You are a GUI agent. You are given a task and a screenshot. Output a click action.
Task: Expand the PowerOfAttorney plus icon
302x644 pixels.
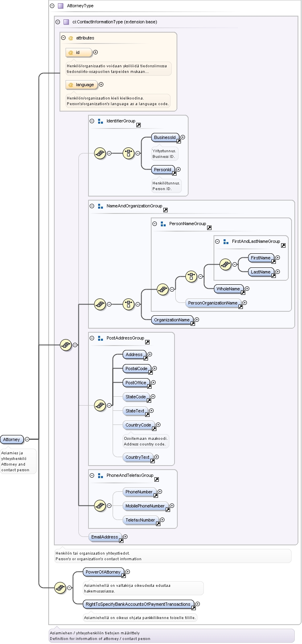pyautogui.click(x=127, y=572)
